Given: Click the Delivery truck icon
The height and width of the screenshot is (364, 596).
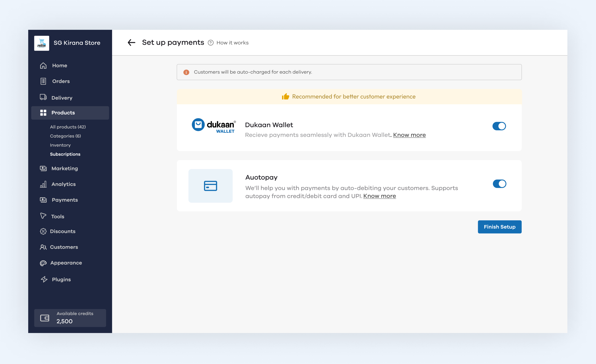Looking at the screenshot, I should pyautogui.click(x=43, y=97).
